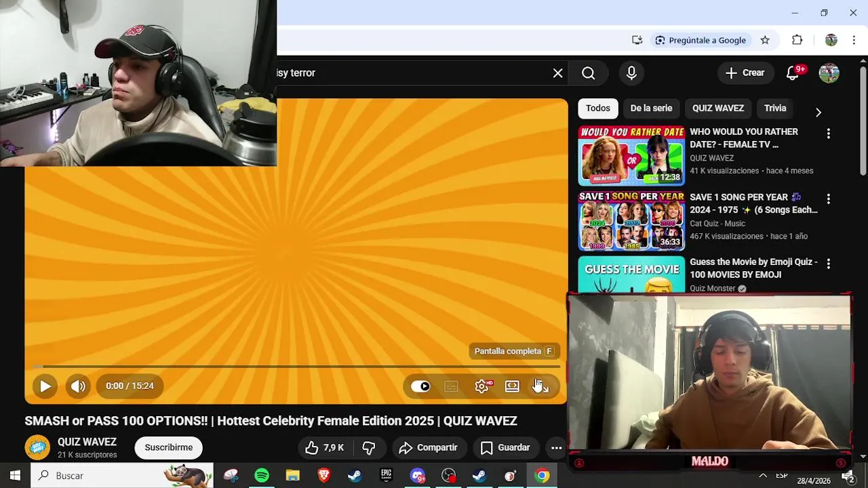Open the Quiz Monster channel
The image size is (868, 488).
(x=713, y=289)
